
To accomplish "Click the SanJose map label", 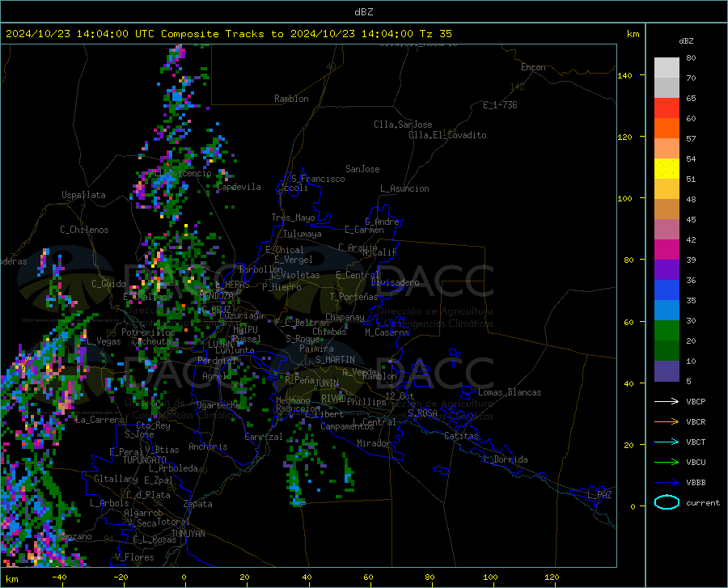I will tap(362, 169).
